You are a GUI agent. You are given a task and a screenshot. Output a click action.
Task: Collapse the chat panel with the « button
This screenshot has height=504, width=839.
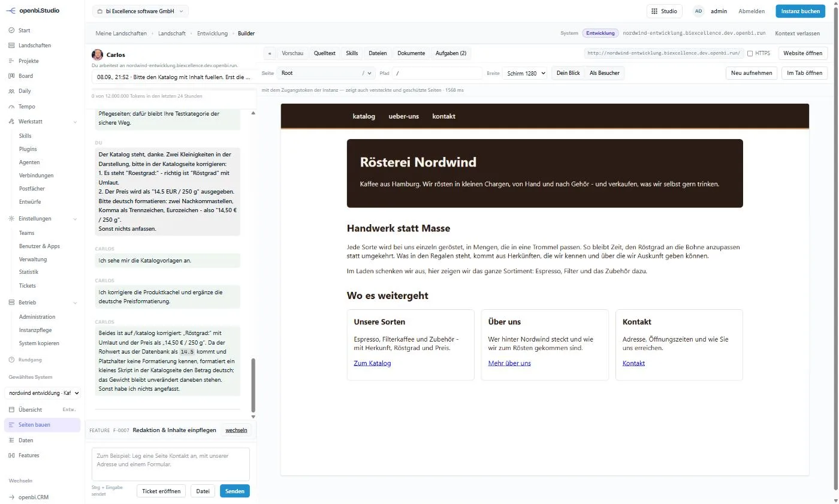(x=270, y=53)
